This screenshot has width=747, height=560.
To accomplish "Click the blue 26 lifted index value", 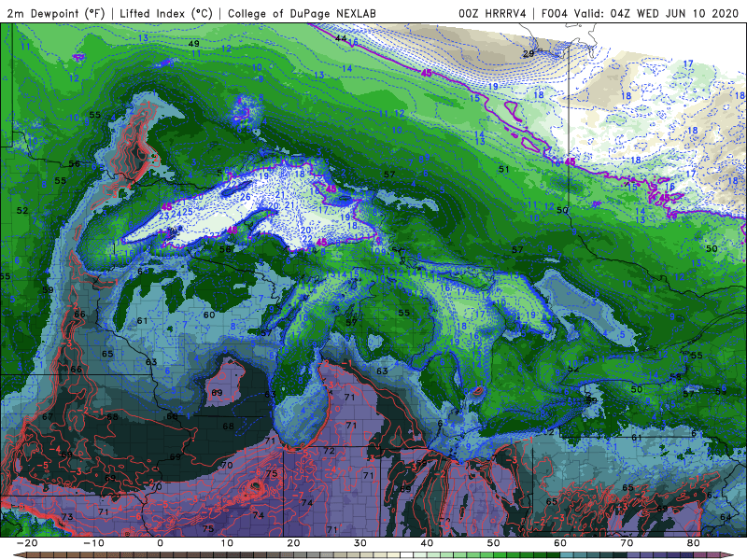I will (245, 197).
